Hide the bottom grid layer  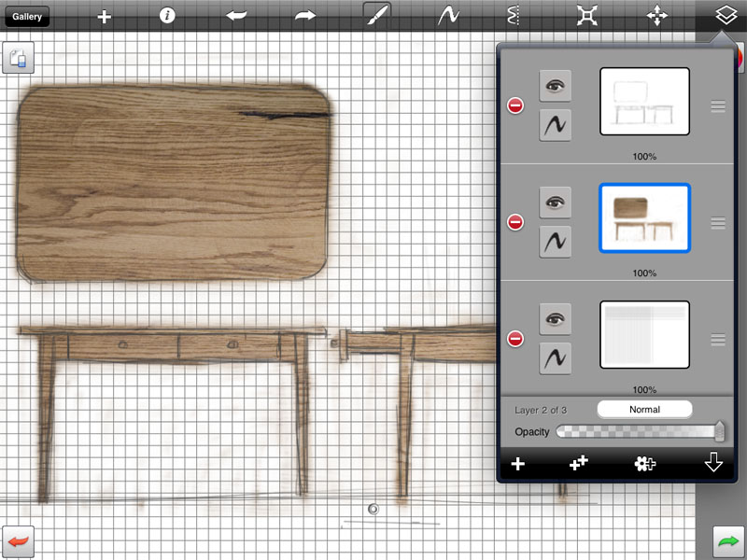tap(556, 318)
